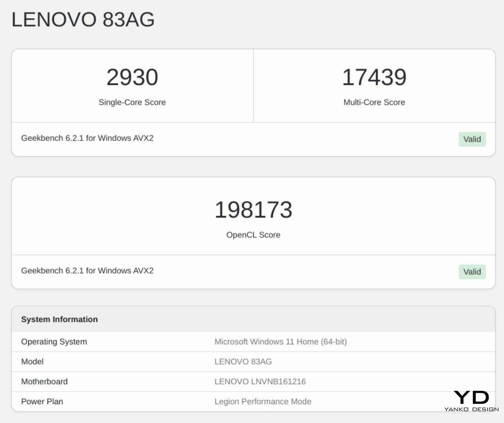Screen dimensions: 504x423
Task: Click the System Information header
Action: pyautogui.click(x=59, y=320)
